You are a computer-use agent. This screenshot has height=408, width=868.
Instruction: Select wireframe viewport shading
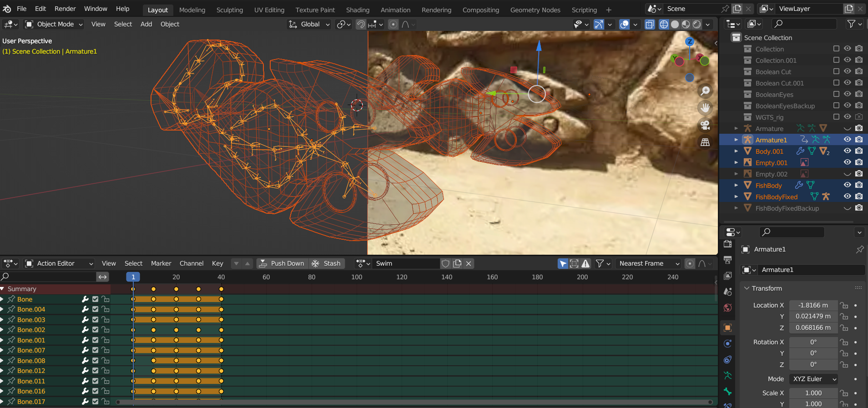coord(664,25)
